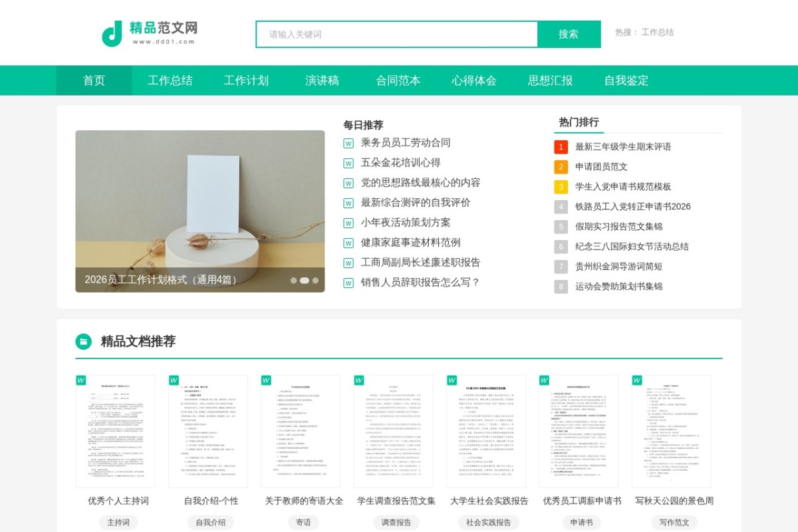Open 优秀员工调薪申请书 document thumbnail
This screenshot has height=532, width=798.
coord(579,432)
